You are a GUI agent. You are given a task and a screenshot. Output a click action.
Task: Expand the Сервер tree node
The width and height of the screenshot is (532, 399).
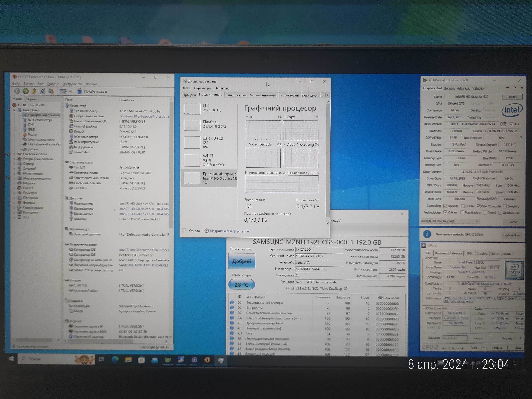pyautogui.click(x=14, y=164)
